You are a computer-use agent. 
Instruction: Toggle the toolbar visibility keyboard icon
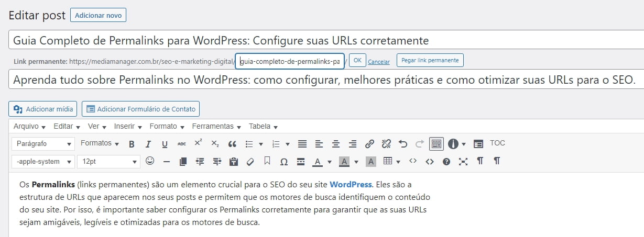[436, 144]
